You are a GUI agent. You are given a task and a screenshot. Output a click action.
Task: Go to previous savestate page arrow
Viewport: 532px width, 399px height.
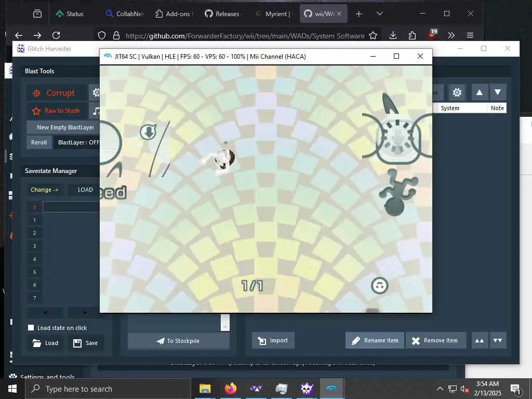tap(45, 312)
